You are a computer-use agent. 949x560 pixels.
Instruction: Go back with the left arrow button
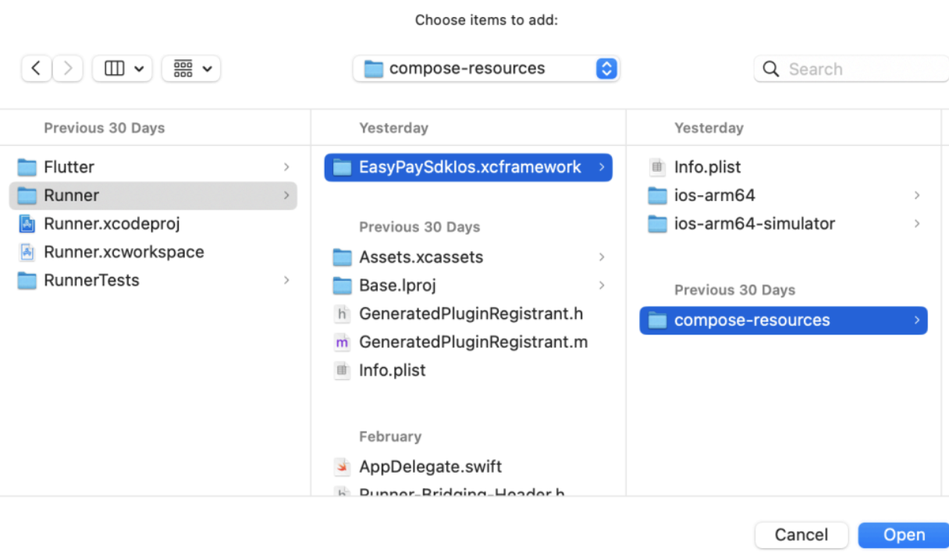[36, 69]
